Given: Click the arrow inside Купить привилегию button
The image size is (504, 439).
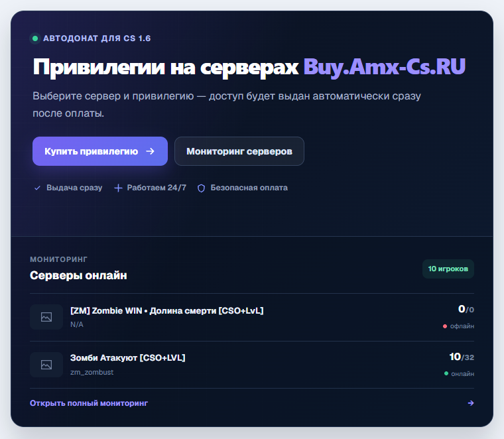Looking at the screenshot, I should (150, 151).
